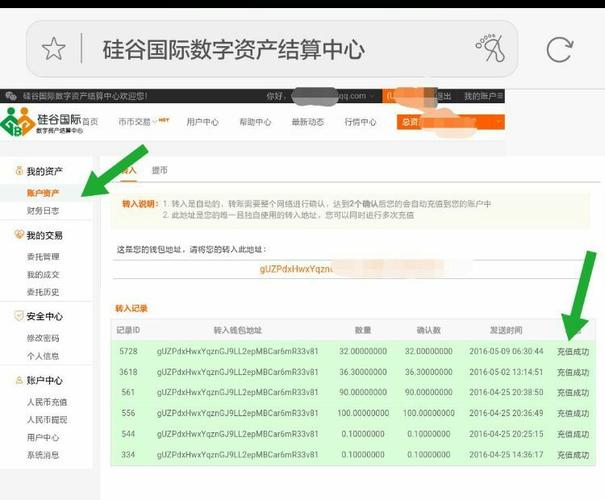Select record ID 5728
Image resolution: width=605 pixels, height=500 pixels.
pyautogui.click(x=128, y=351)
